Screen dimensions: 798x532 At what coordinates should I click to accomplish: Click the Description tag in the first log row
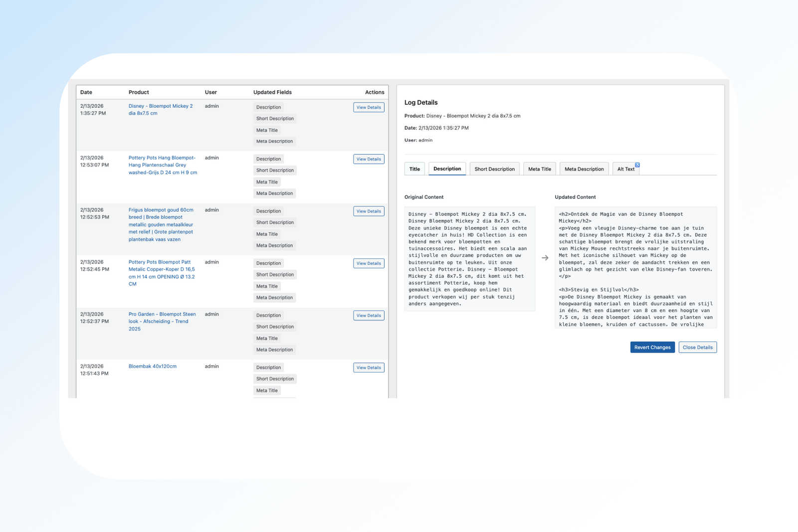[x=268, y=107]
